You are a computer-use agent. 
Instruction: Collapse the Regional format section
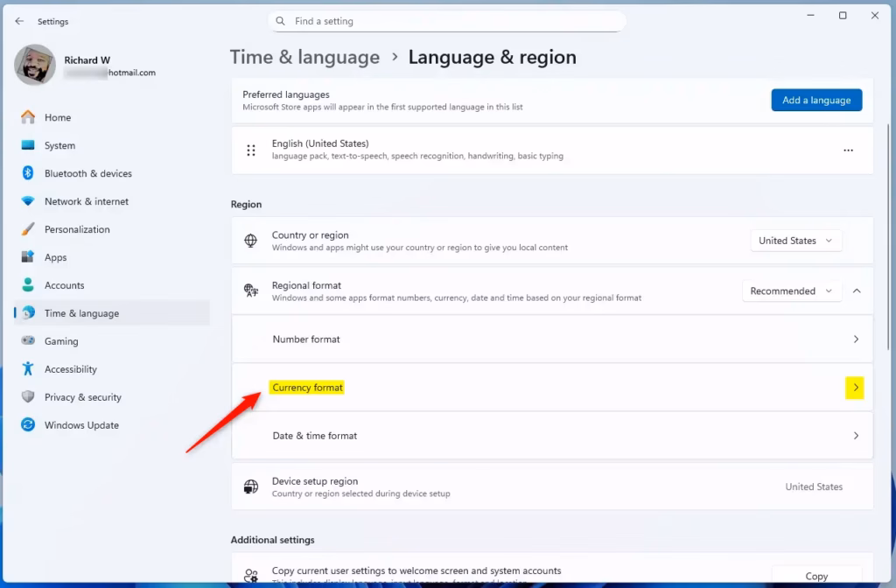point(857,290)
